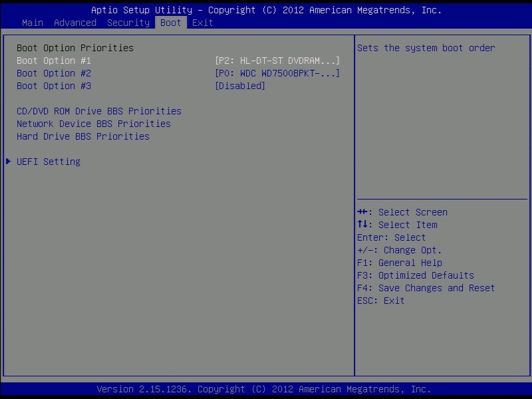Change Boot Option #3 Disabled value
The image size is (532, 399).
pos(240,86)
